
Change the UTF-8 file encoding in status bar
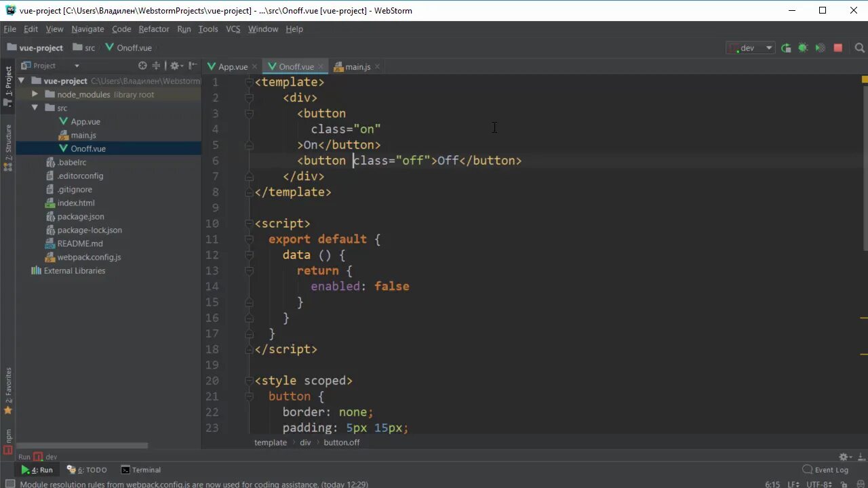click(819, 484)
